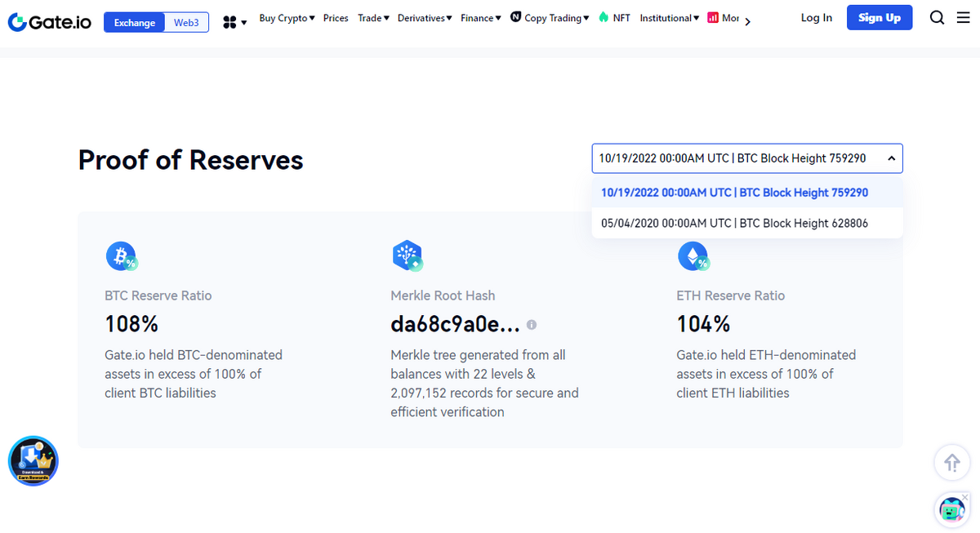
Task: Click the search magnifier icon
Action: (x=938, y=18)
